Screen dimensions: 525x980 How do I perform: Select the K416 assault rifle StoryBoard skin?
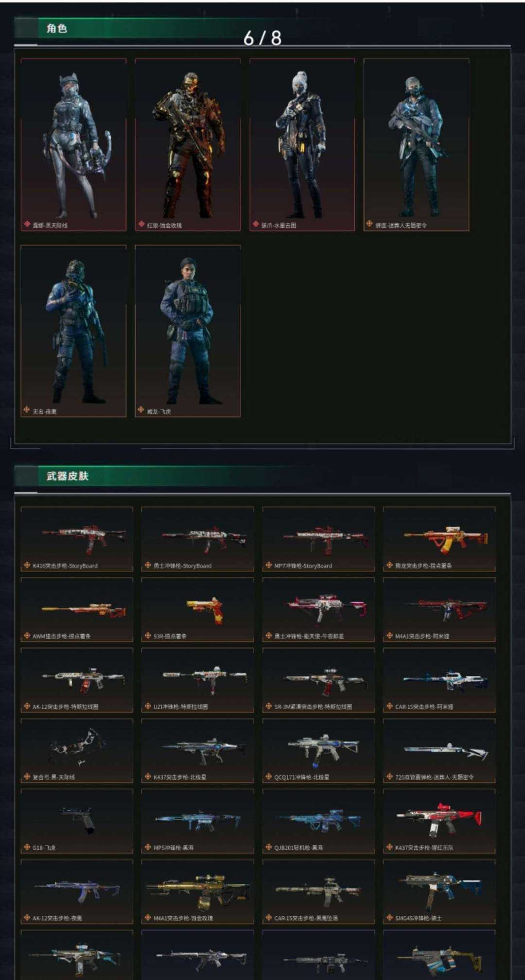[x=77, y=539]
